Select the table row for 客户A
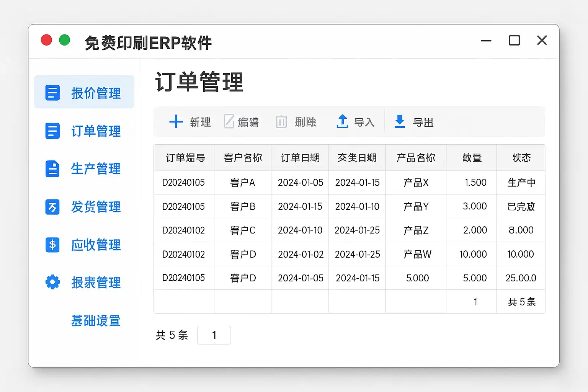This screenshot has width=588, height=392. coord(242,183)
